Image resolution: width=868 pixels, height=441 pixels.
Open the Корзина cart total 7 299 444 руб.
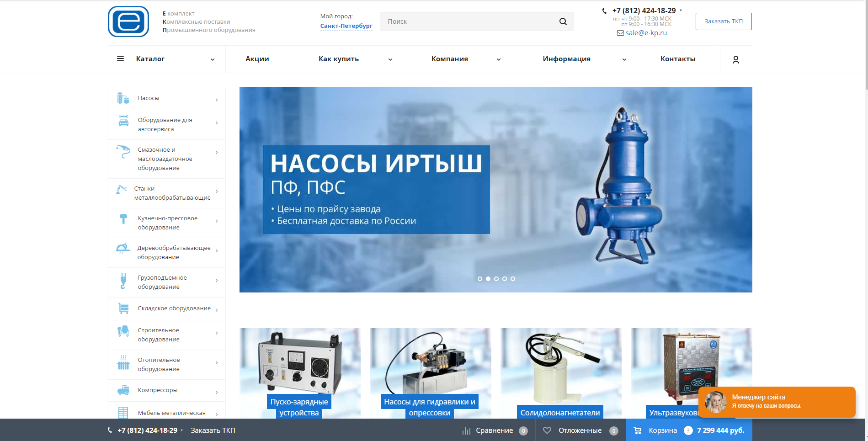(x=689, y=430)
